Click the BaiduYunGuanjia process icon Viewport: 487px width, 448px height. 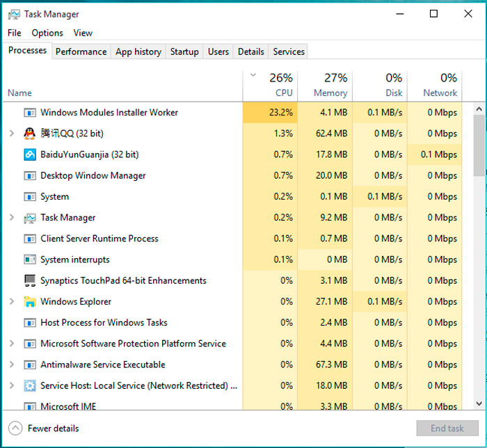[30, 154]
